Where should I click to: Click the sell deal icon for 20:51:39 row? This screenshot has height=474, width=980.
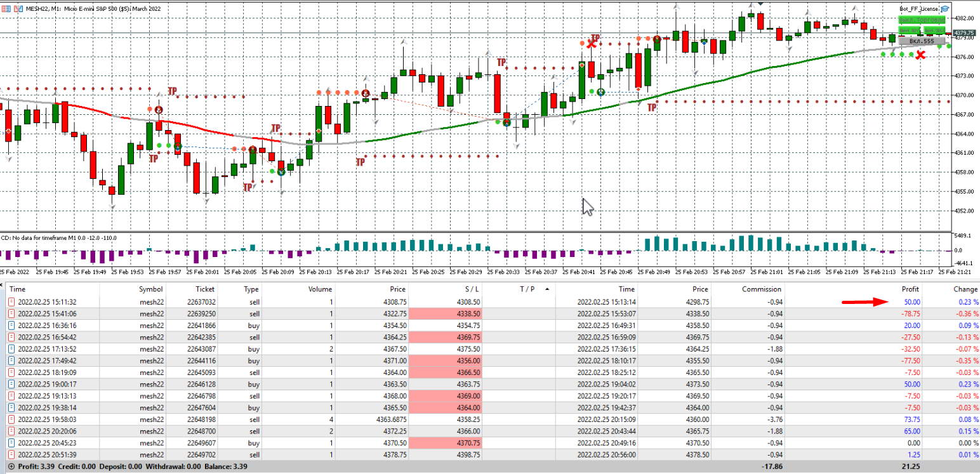click(12, 455)
